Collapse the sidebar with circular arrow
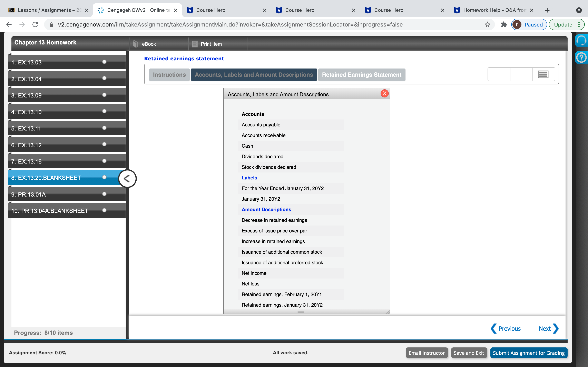 click(127, 179)
